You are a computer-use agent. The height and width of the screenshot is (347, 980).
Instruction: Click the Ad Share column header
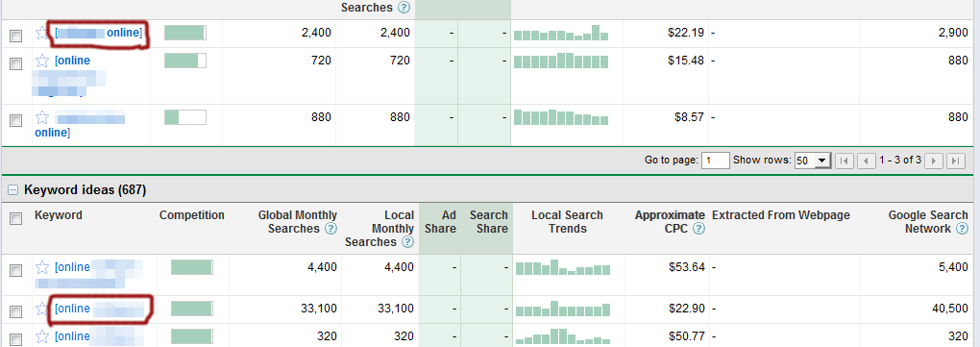440,222
